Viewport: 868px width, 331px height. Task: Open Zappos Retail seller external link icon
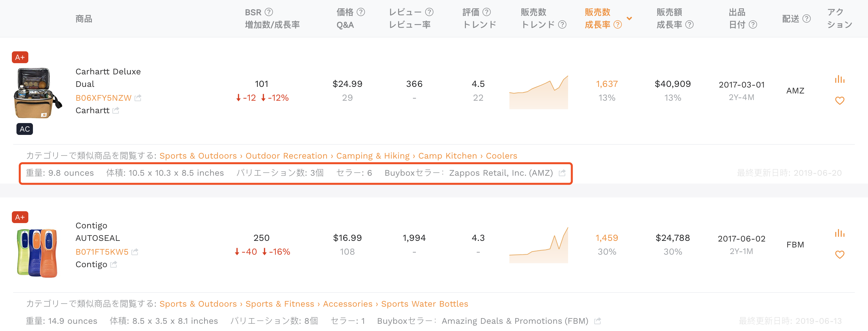point(562,173)
